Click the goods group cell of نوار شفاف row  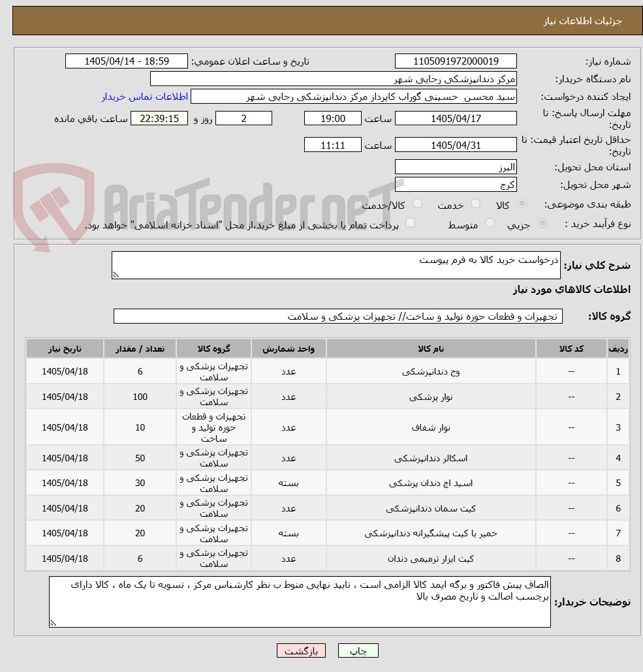pos(213,427)
